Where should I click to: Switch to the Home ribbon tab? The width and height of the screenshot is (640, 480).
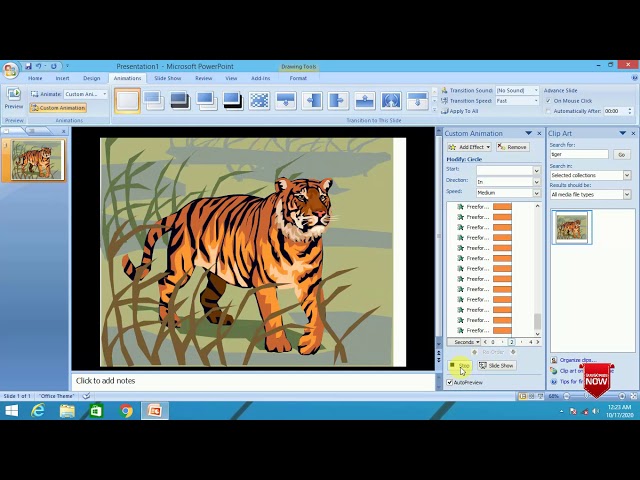pos(35,78)
